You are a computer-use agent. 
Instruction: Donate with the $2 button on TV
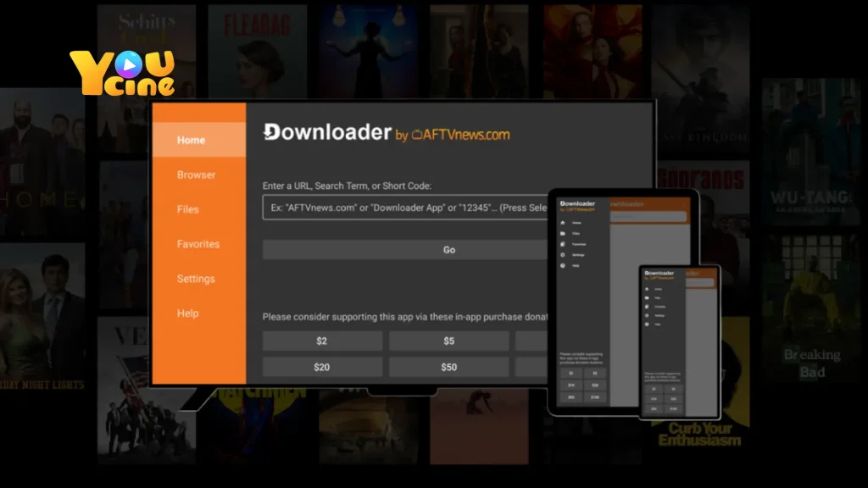pos(322,341)
